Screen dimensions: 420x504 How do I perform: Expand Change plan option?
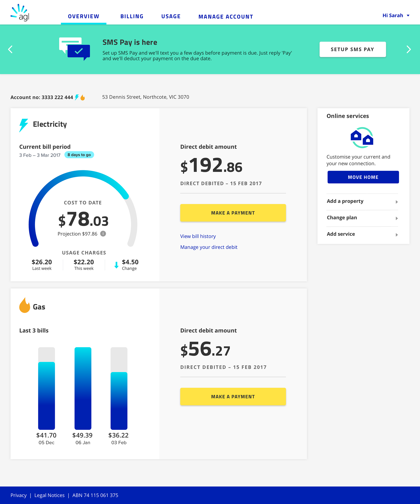pyautogui.click(x=362, y=218)
